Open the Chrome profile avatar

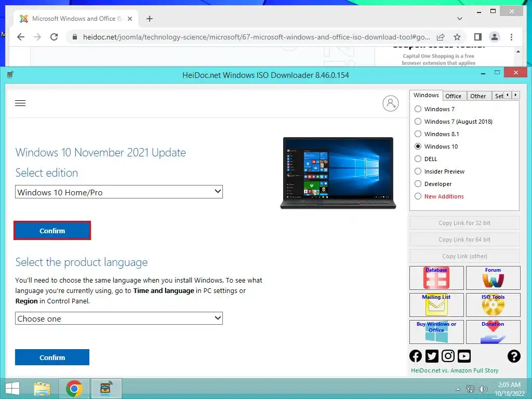pyautogui.click(x=495, y=37)
